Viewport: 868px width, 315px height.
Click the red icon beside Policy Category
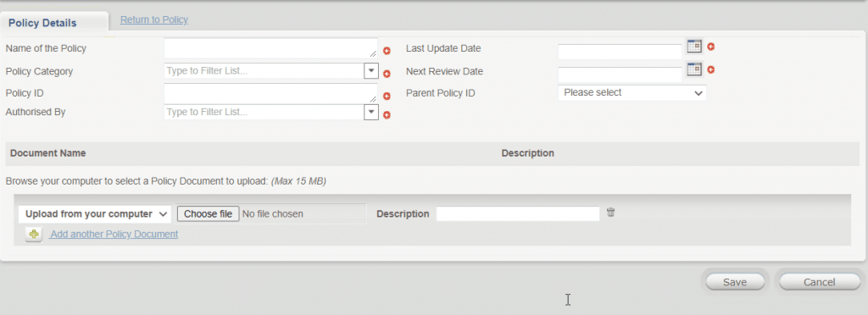(x=387, y=74)
